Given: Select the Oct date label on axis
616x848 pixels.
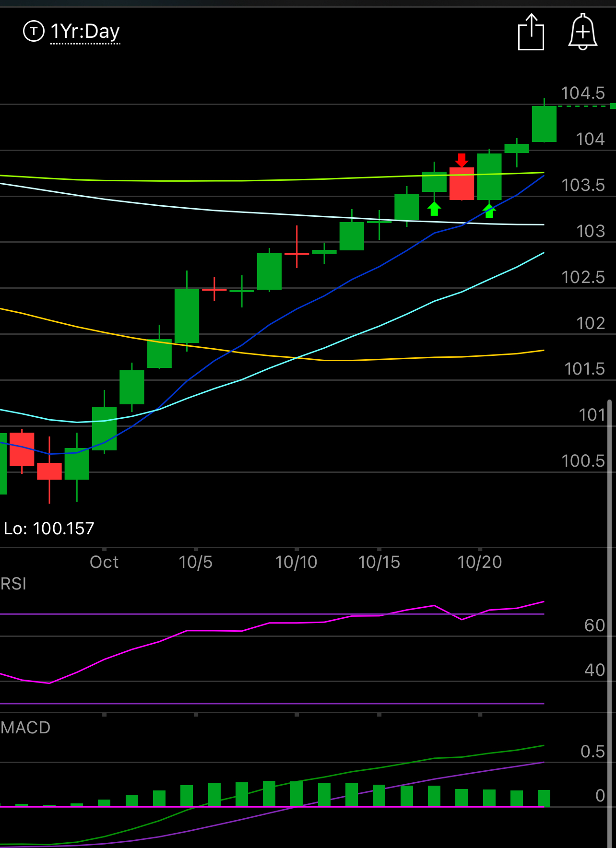Looking at the screenshot, I should click(104, 562).
